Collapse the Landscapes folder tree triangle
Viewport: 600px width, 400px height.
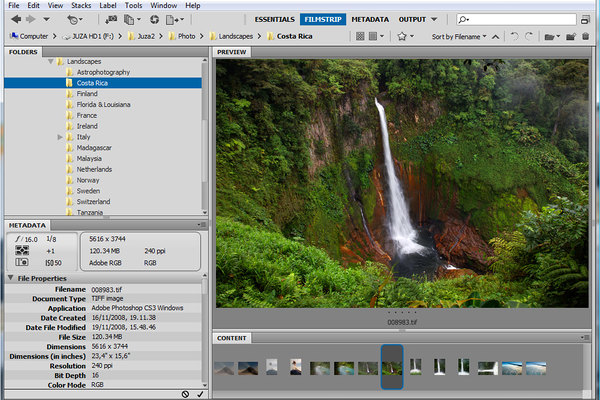(51, 61)
